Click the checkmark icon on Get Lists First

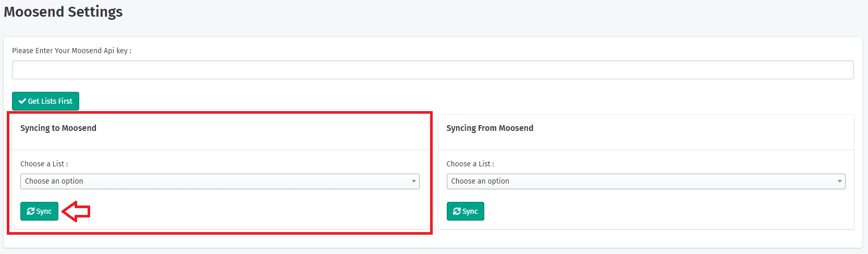(x=22, y=101)
